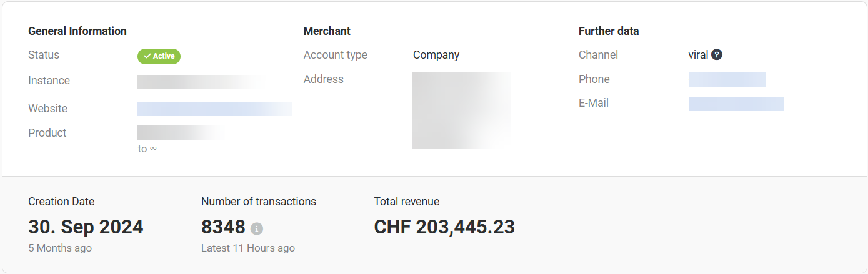Open the blurred Website link
Image resolution: width=868 pixels, height=274 pixels.
pyautogui.click(x=214, y=109)
